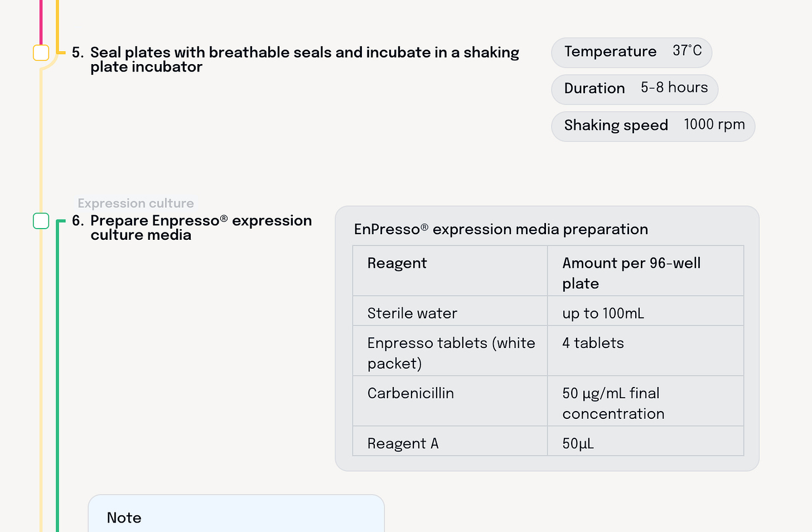
Task: Click the Temperature 37°C parameter pill
Action: [631, 52]
